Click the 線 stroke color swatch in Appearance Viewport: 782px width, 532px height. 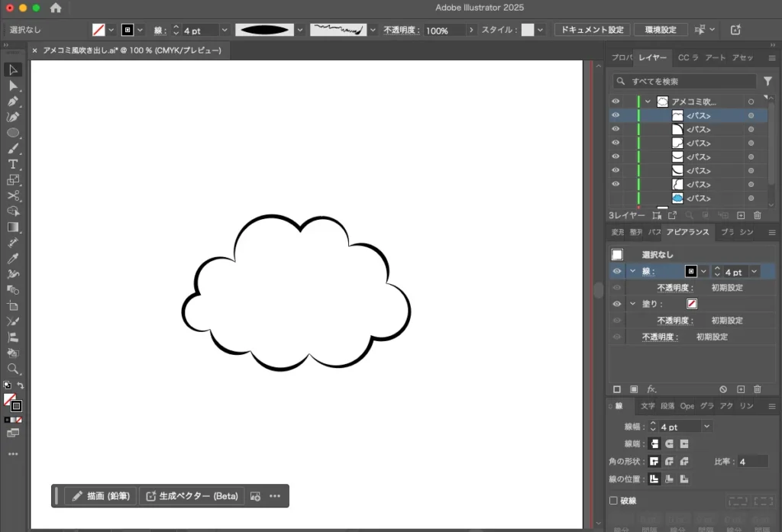[x=690, y=272]
